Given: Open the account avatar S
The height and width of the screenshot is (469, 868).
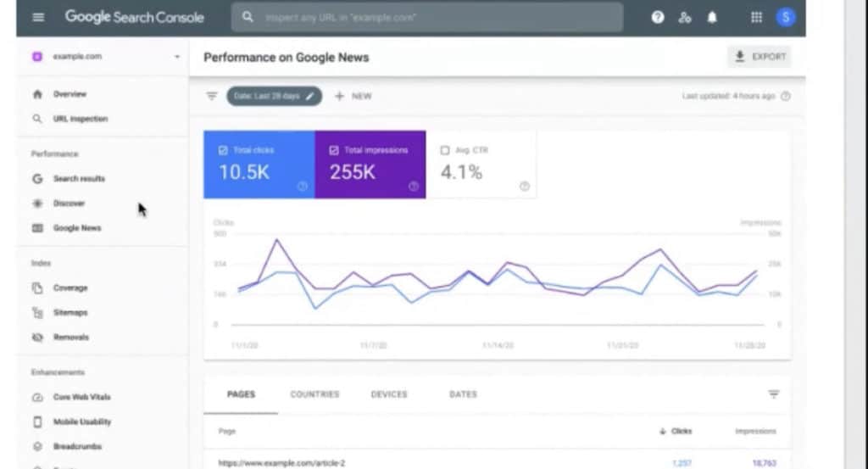Looking at the screenshot, I should (786, 18).
